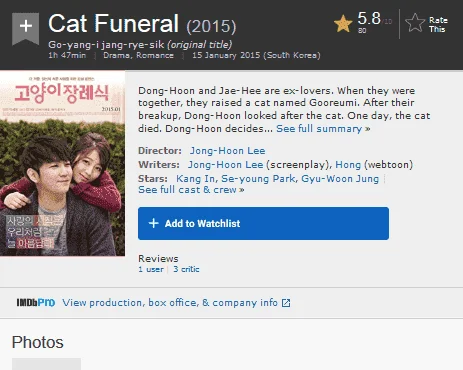Viewport: 463px width, 370px height.
Task: Expand the See full summary link
Action: pos(323,129)
